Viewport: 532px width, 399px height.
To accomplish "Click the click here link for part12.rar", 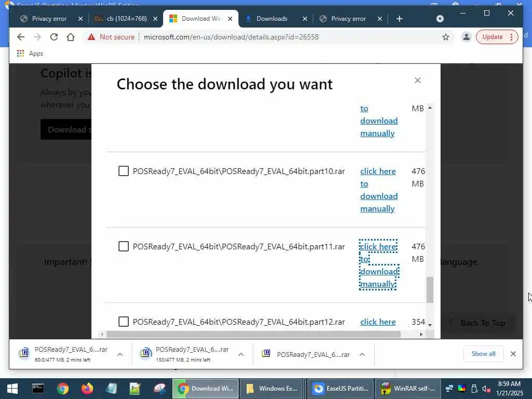I will pos(378,322).
